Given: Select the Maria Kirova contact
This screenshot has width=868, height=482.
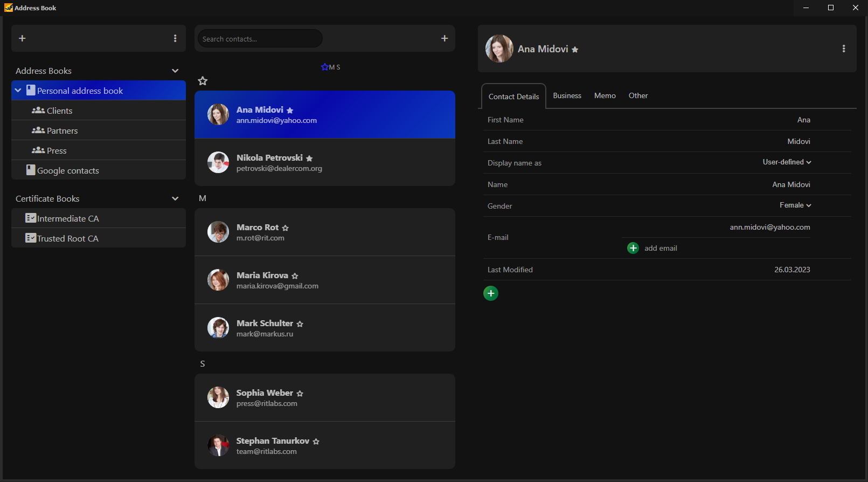Looking at the screenshot, I should click(x=324, y=280).
